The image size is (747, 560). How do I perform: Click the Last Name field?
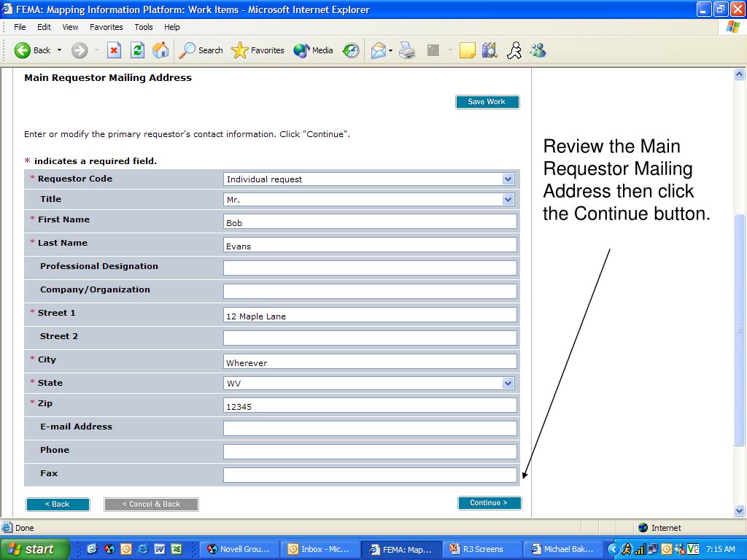pyautogui.click(x=370, y=245)
